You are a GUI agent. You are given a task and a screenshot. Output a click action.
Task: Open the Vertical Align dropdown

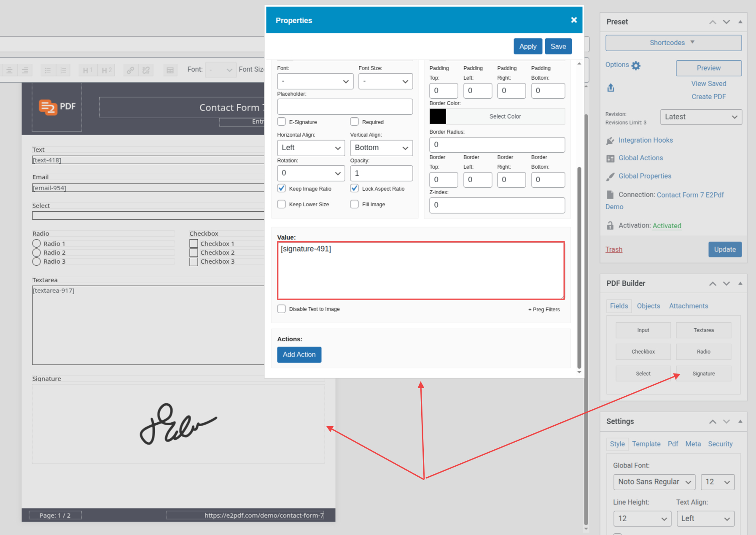pos(381,148)
